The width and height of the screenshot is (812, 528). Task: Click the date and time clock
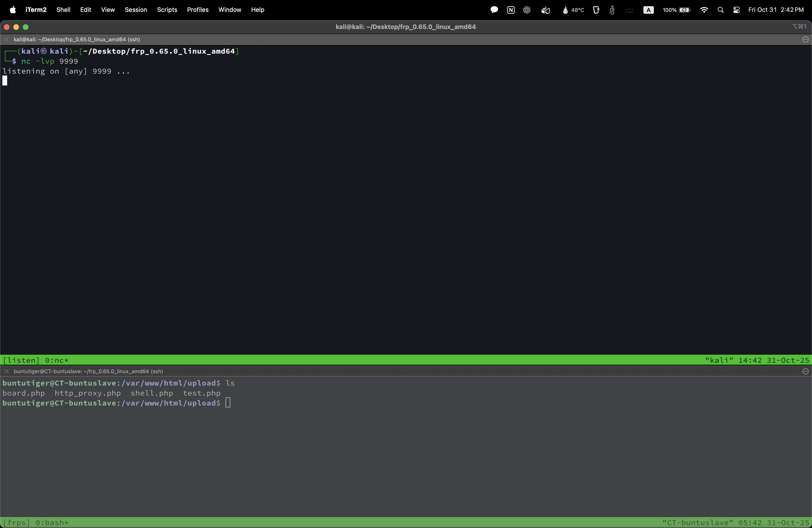[776, 10]
